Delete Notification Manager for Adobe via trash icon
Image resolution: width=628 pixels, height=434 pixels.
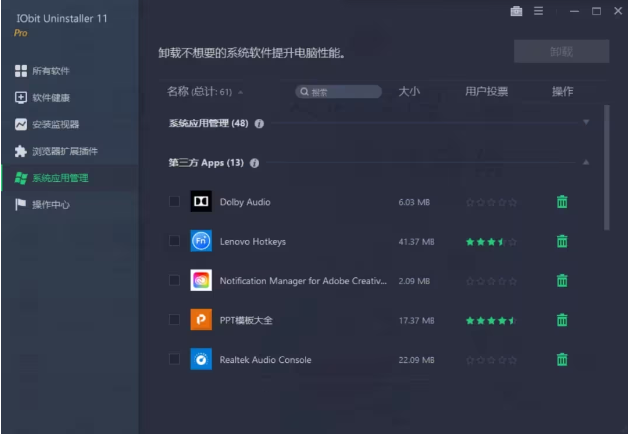tap(562, 280)
